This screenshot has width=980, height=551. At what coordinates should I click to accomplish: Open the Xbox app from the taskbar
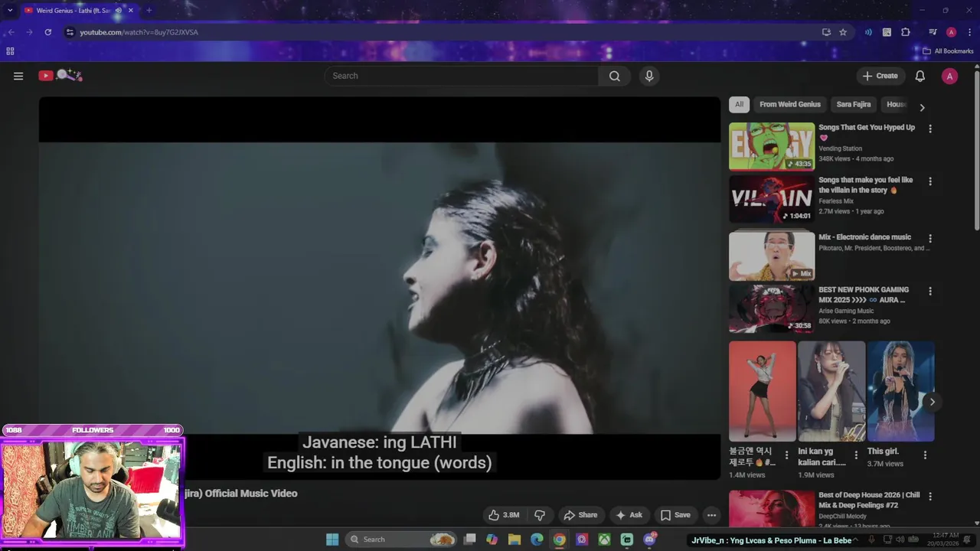tap(604, 540)
